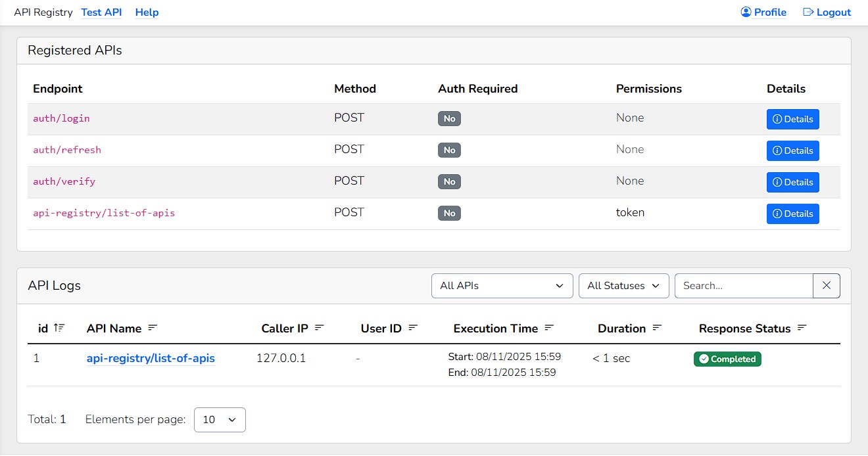Open Details for api-registry/list-of-apis endpoint
Image resolution: width=868 pixels, height=456 pixels.
pos(793,214)
